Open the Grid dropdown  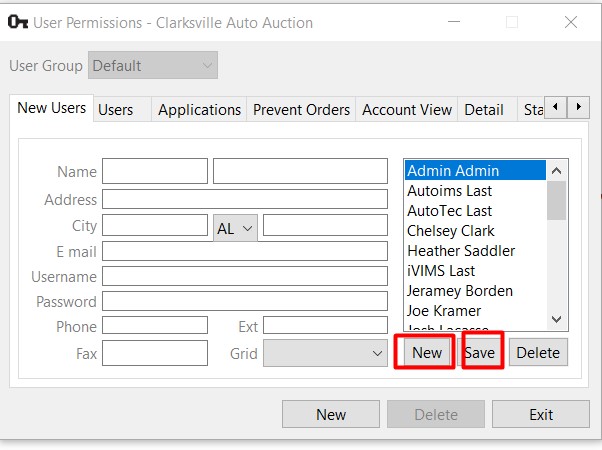325,353
